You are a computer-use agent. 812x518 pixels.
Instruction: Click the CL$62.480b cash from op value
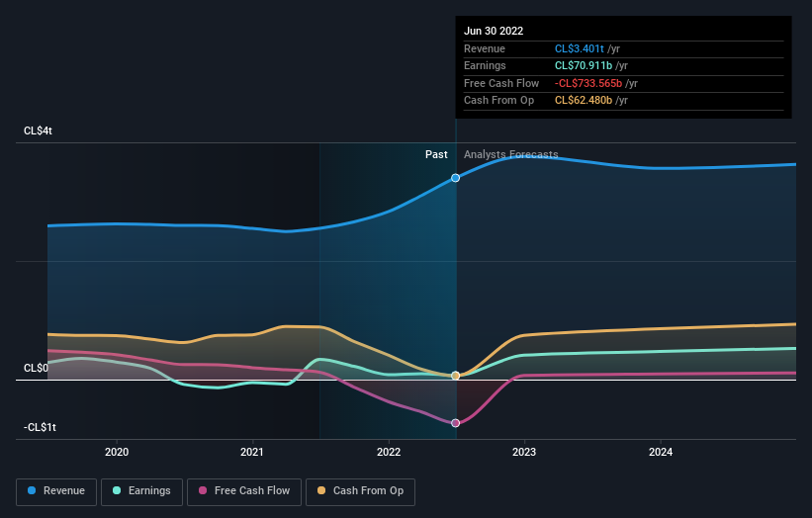tap(584, 101)
